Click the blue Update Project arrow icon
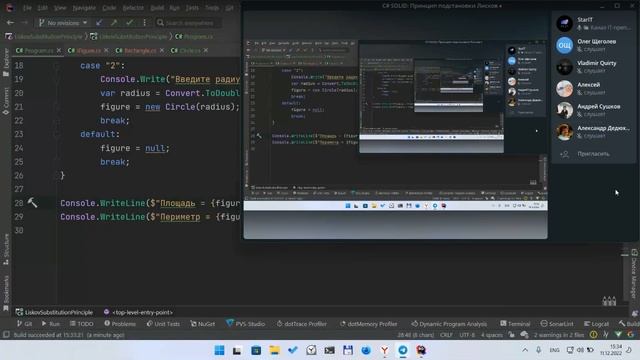640x360 pixels. click(x=99, y=22)
